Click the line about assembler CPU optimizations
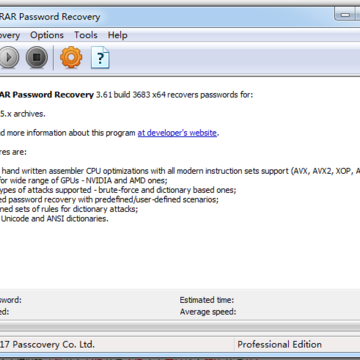360x360 pixels. [x=181, y=171]
